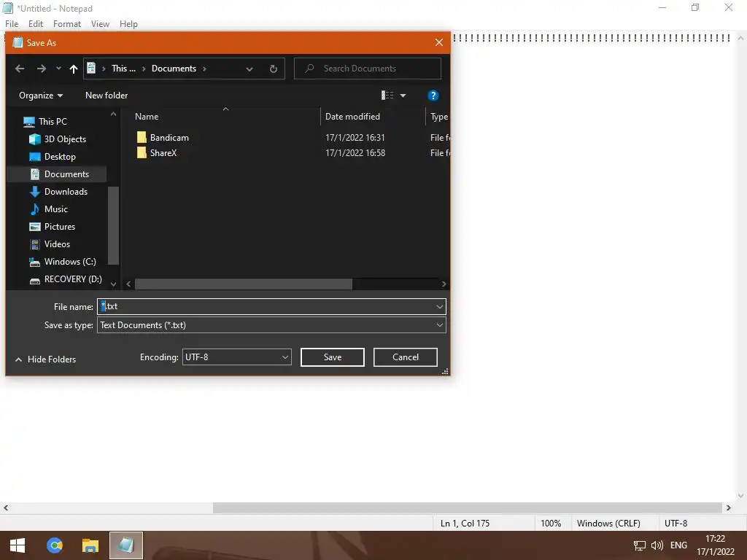Sort by Name column header
This screenshot has height=560, width=747.
point(146,117)
